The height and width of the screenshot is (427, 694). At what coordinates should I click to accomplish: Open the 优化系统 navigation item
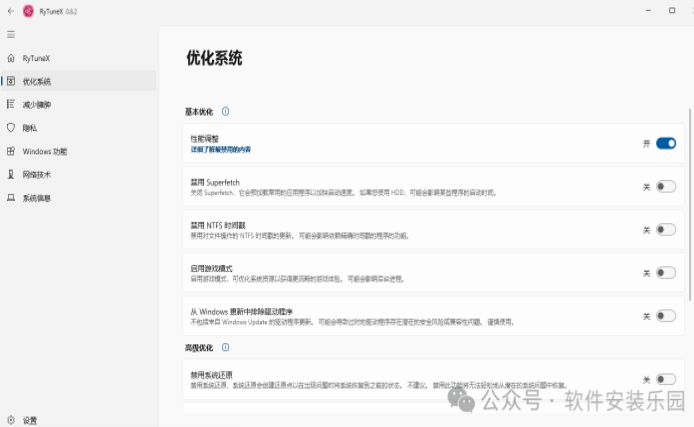coord(37,81)
